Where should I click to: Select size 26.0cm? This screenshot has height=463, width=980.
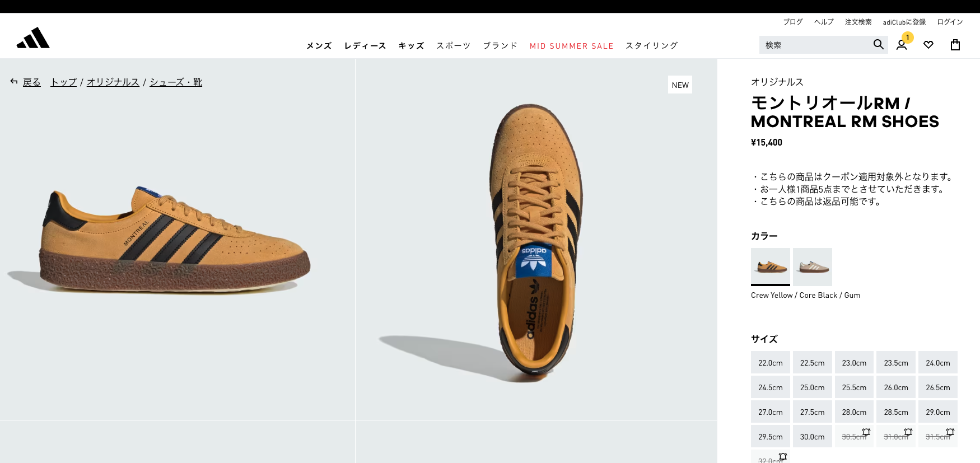896,387
